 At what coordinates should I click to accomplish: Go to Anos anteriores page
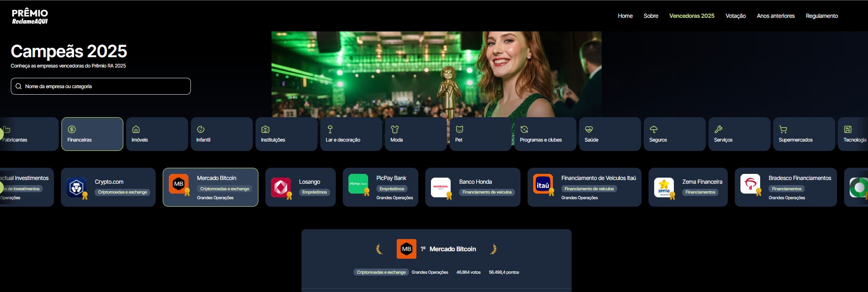point(776,16)
